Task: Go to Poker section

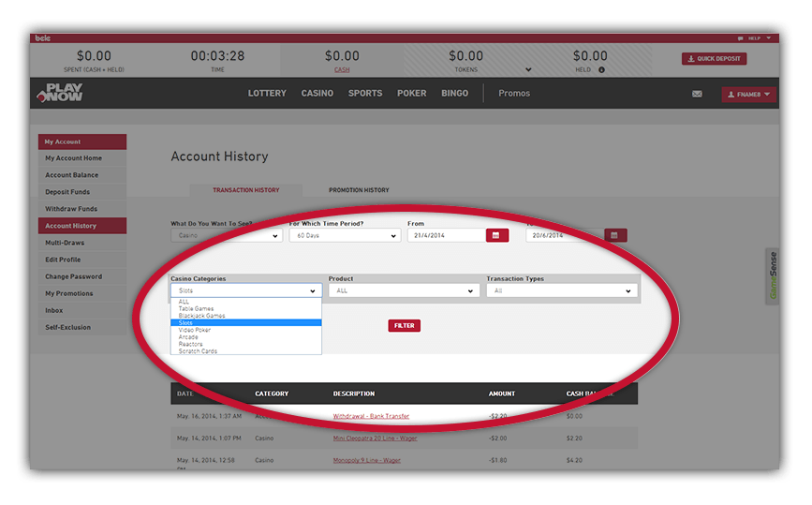Action: click(412, 94)
